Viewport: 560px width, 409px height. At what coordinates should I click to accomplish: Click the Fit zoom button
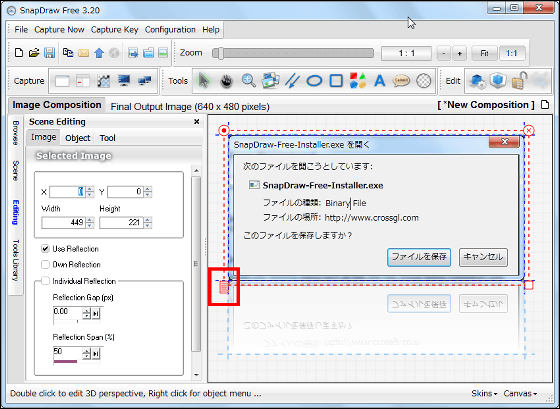[484, 53]
